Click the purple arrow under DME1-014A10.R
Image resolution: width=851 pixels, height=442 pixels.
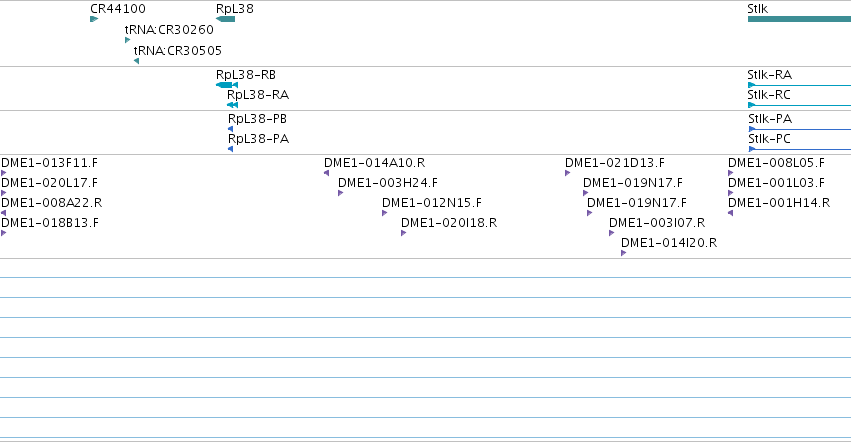[x=327, y=173]
